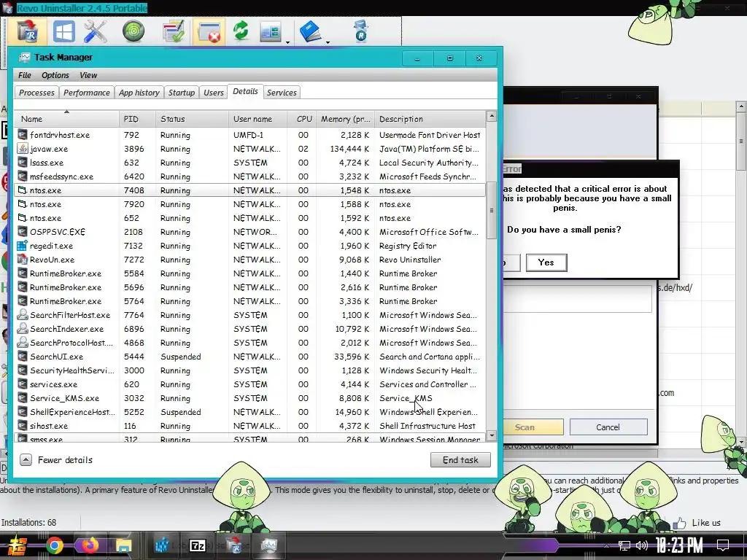Click Cancel in the background dialog
The width and height of the screenshot is (747, 560).
pos(608,427)
